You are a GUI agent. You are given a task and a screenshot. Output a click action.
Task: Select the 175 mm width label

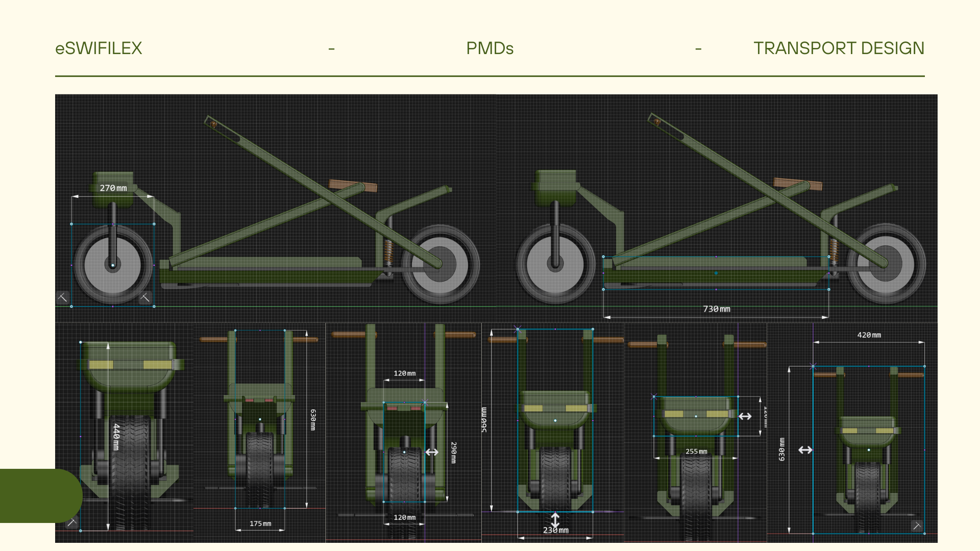point(260,524)
